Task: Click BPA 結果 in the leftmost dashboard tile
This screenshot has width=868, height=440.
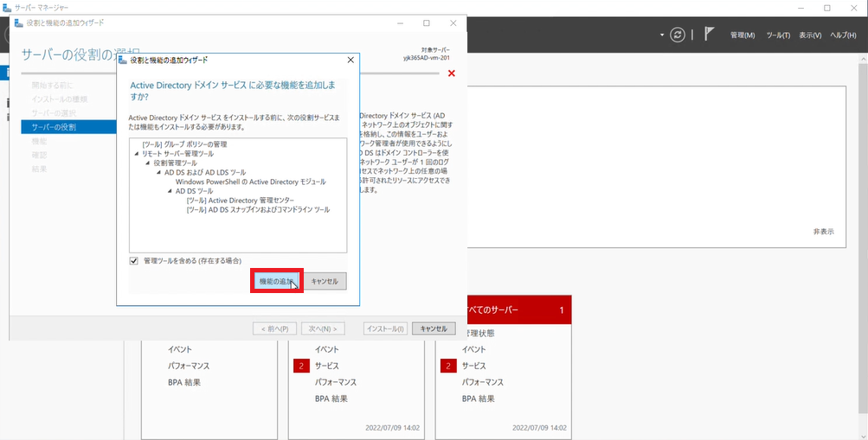Action: click(x=184, y=382)
